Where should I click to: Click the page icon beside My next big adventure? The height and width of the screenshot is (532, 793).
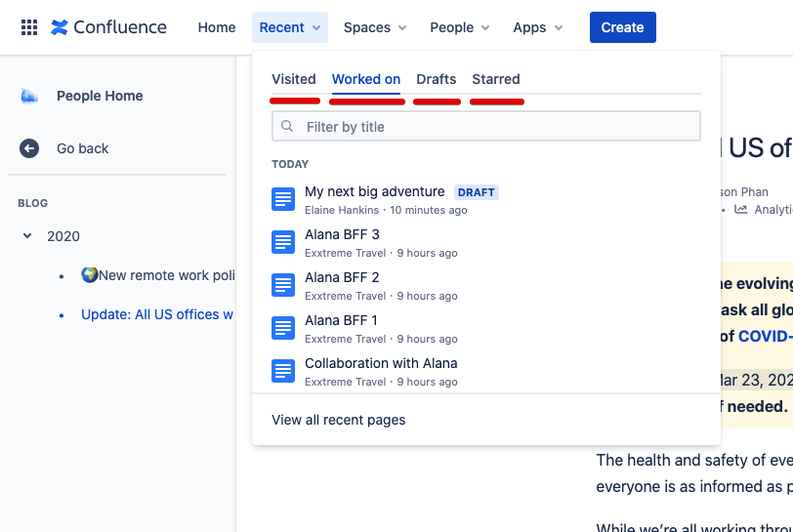click(x=283, y=199)
